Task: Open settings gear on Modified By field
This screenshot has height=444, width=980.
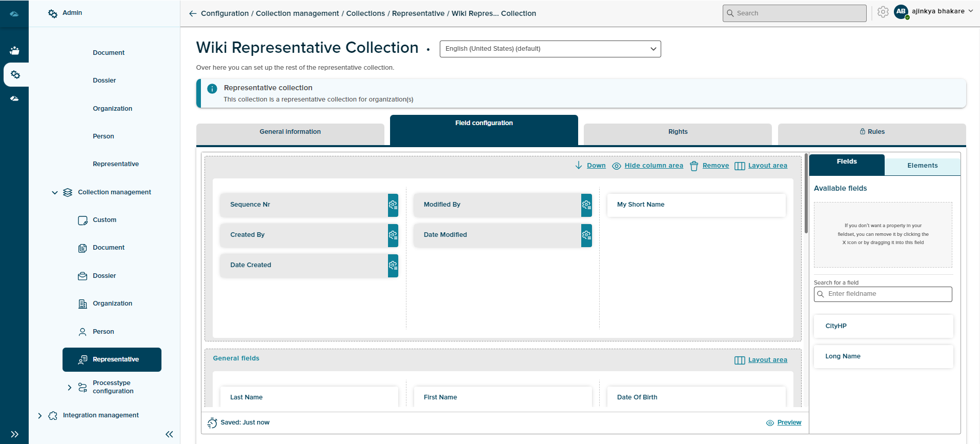Action: coord(586,205)
